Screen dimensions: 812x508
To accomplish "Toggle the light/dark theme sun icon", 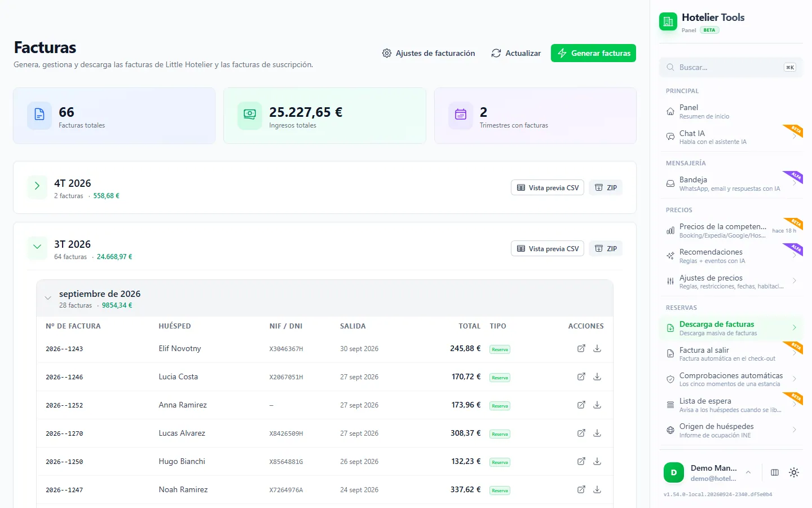I will [x=794, y=472].
